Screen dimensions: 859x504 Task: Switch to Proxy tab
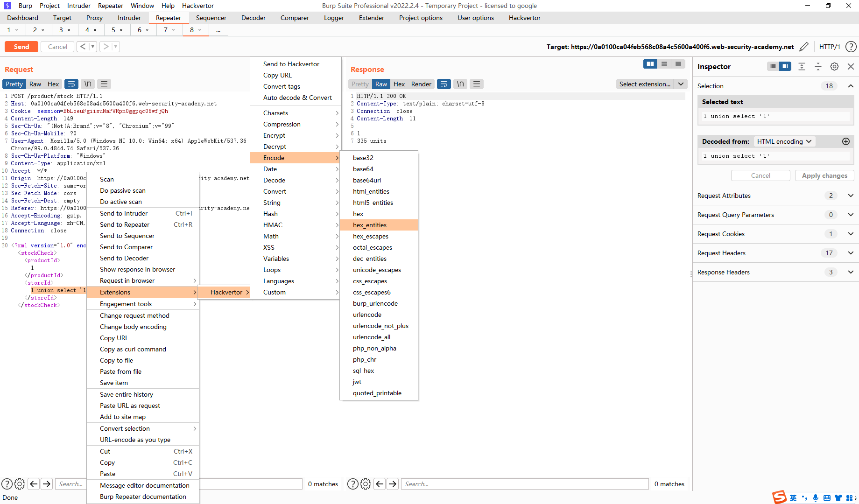tap(94, 18)
